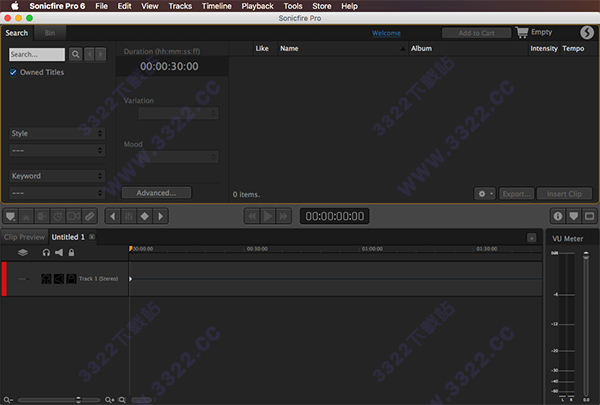The width and height of the screenshot is (600, 405).
Task: Open the Timeline menu
Action: coord(217,6)
